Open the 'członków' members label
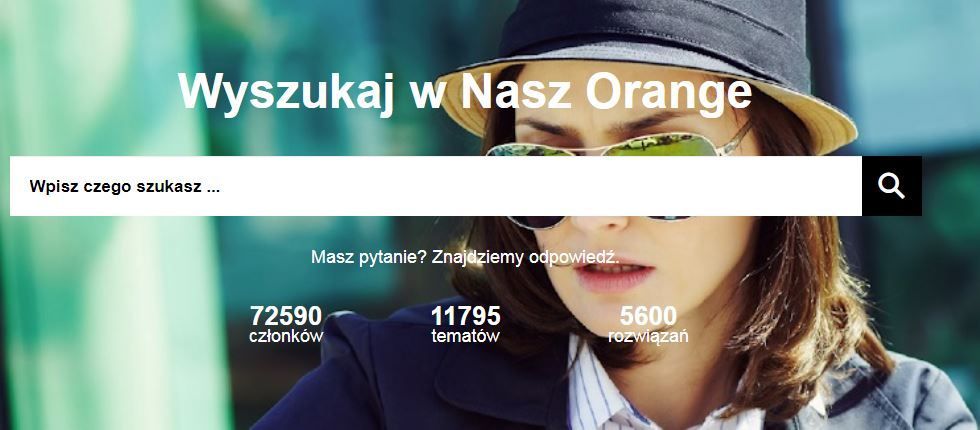The width and height of the screenshot is (980, 430). tap(286, 336)
